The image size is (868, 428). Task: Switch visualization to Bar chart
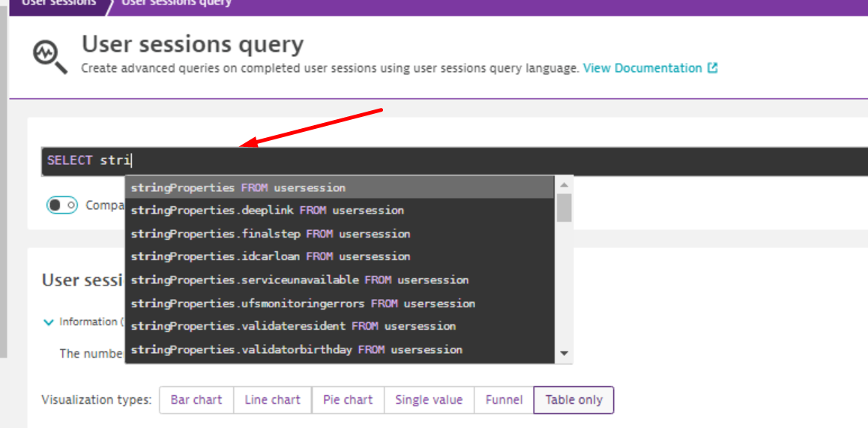pos(196,400)
